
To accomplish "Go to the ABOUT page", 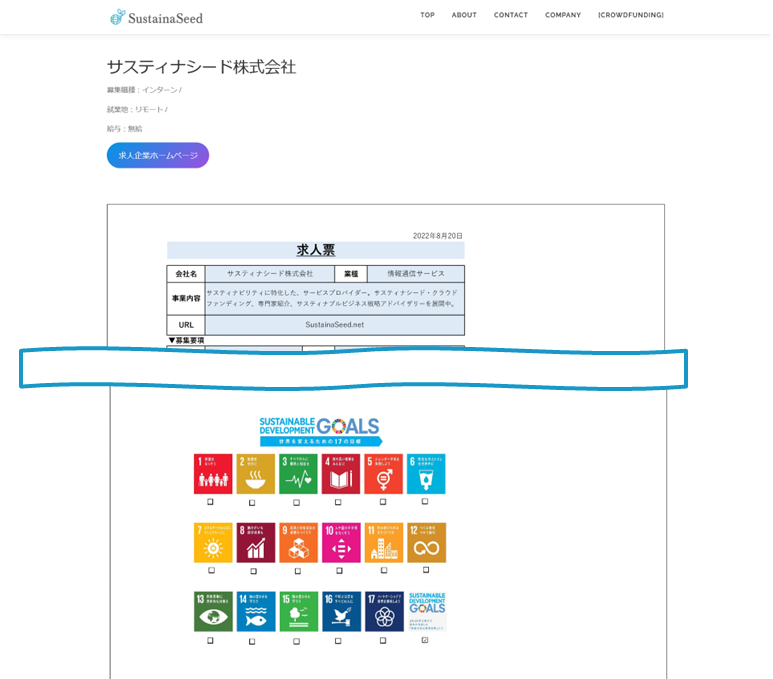I will coord(464,15).
